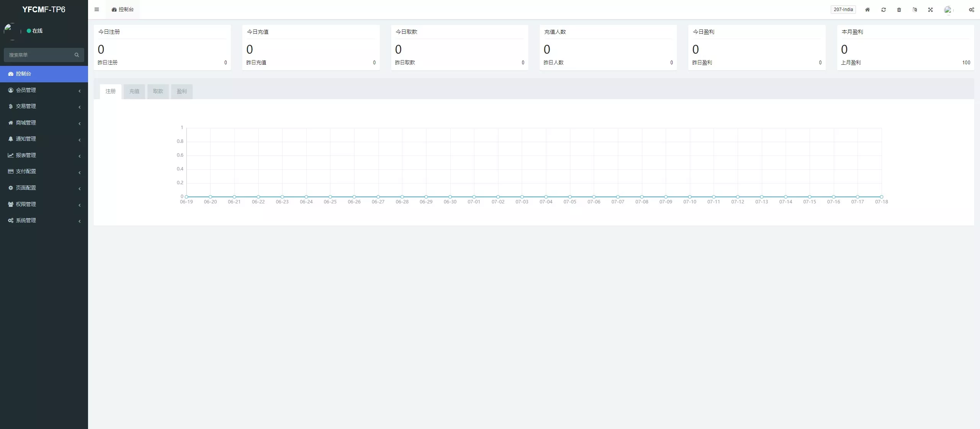Toggle the sidebar with the hamburger icon

tap(96, 10)
